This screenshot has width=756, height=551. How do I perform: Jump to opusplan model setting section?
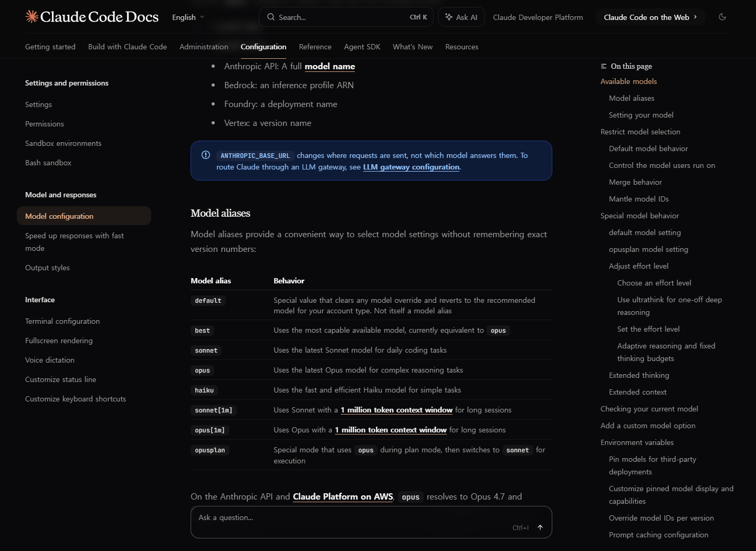coord(648,249)
